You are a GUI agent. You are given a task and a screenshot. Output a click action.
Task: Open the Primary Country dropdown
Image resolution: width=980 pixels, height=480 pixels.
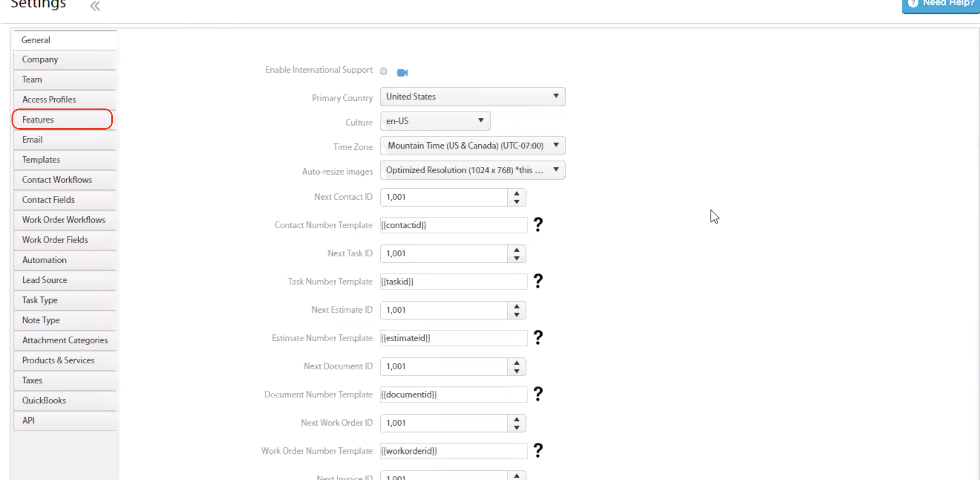click(x=473, y=97)
